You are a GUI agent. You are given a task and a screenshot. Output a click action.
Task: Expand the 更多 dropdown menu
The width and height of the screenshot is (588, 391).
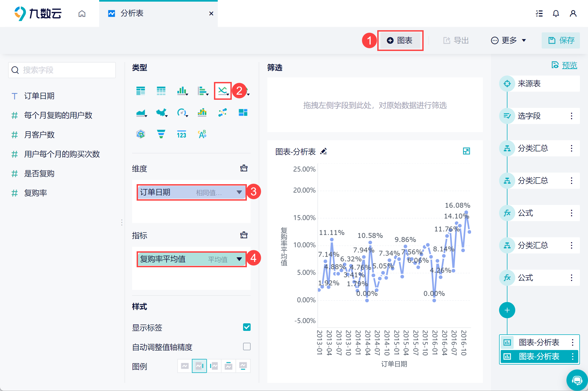tap(508, 40)
